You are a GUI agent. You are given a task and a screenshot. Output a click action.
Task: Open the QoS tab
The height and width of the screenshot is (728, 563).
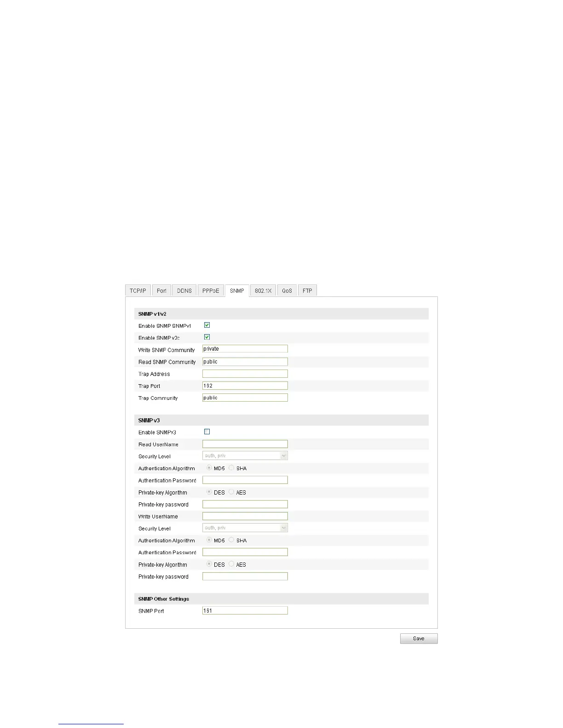click(x=287, y=291)
